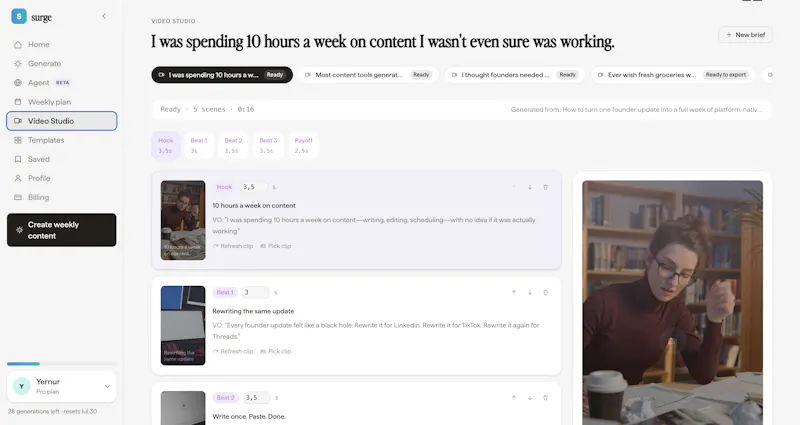Select the 'I thought founders needed' brief tab
800x425 pixels.
pyautogui.click(x=515, y=75)
